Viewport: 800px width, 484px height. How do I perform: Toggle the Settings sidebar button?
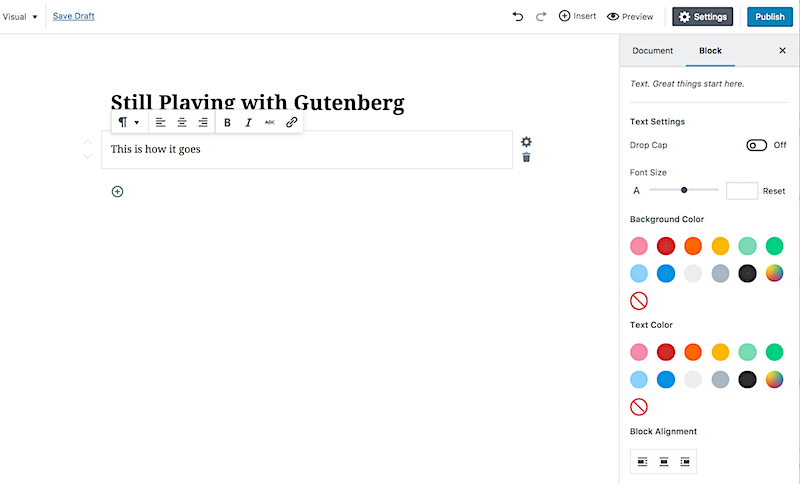coord(703,17)
